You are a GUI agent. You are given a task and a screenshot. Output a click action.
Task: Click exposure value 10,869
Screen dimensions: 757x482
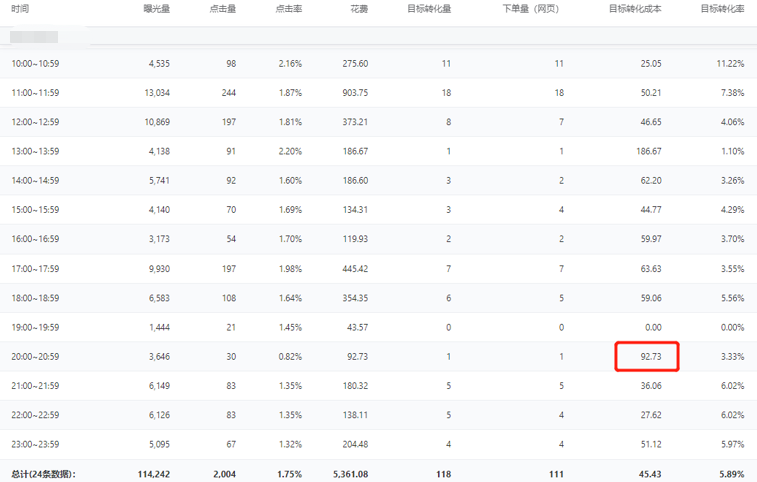pyautogui.click(x=157, y=122)
